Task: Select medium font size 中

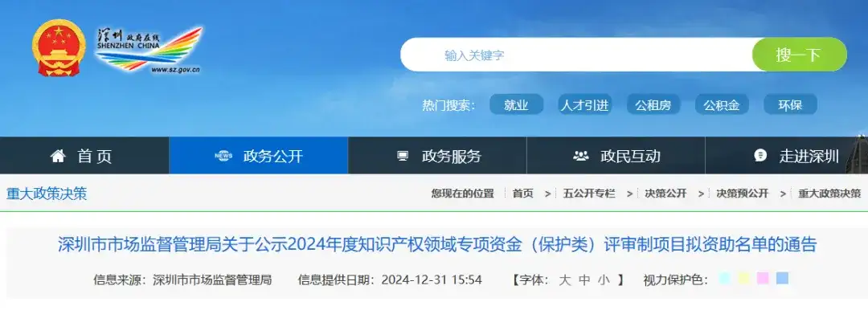Action: 584,280
